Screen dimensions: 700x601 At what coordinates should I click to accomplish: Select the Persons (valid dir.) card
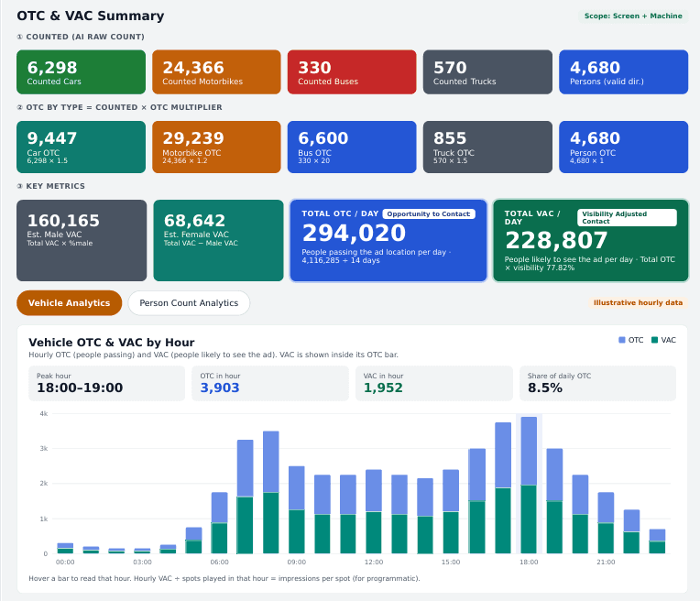pos(623,71)
